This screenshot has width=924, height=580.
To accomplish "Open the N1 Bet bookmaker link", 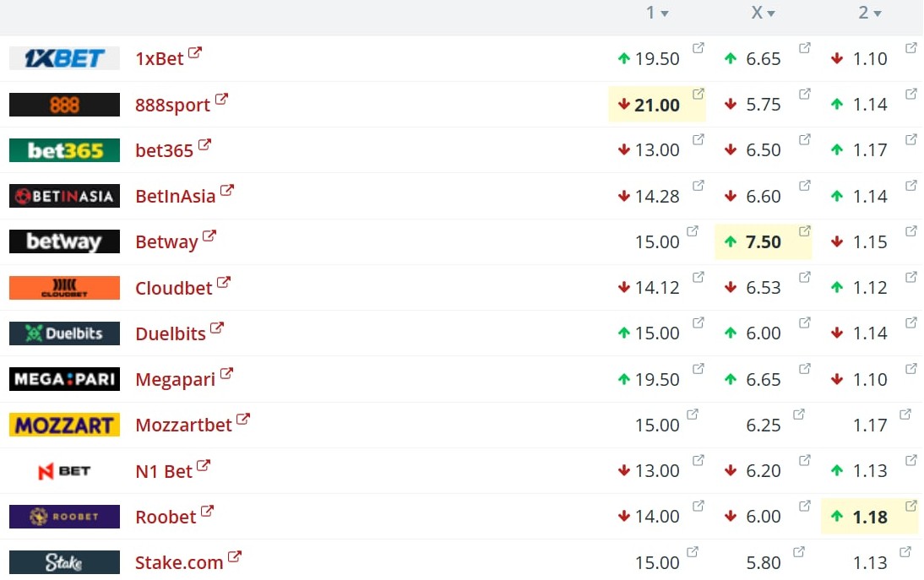I will [x=164, y=471].
